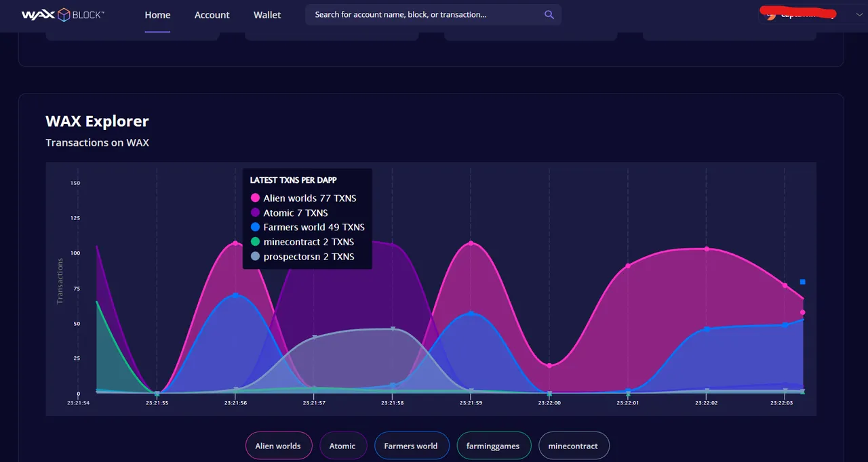This screenshot has height=462, width=868.
Task: Click Alien worlds data point at 23:21:59
Action: click(x=471, y=243)
